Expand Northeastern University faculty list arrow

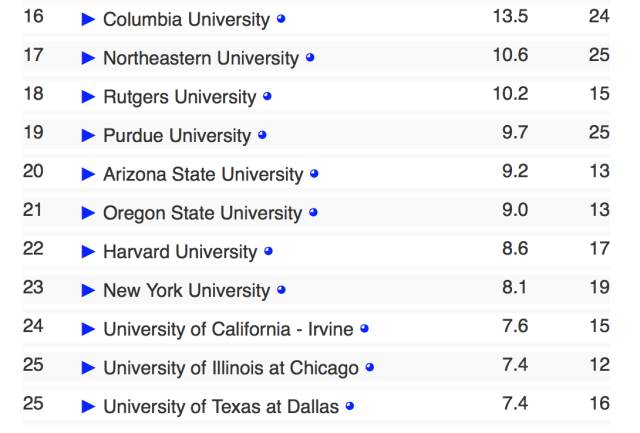[x=88, y=58]
